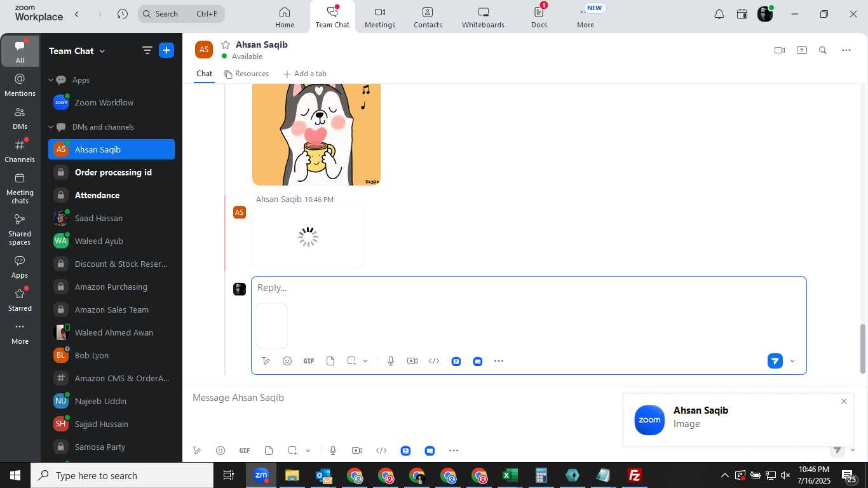Start a video meeting with Ahsan Saqib

(780, 50)
